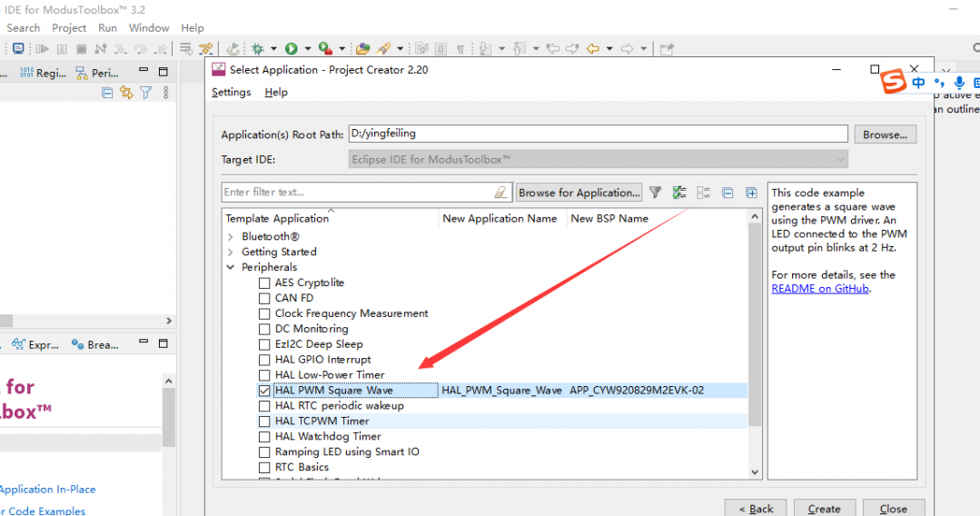
Task: Click the Suspend pause toolbar icon
Action: click(62, 49)
